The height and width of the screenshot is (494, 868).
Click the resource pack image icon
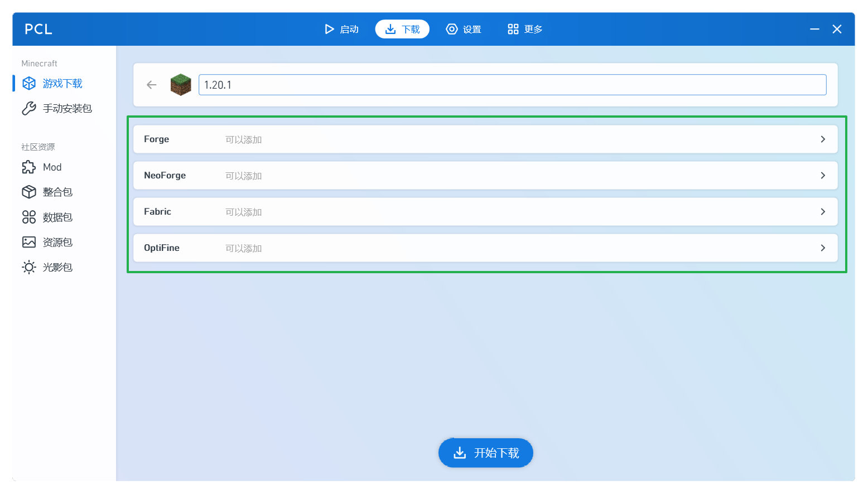[x=29, y=242]
